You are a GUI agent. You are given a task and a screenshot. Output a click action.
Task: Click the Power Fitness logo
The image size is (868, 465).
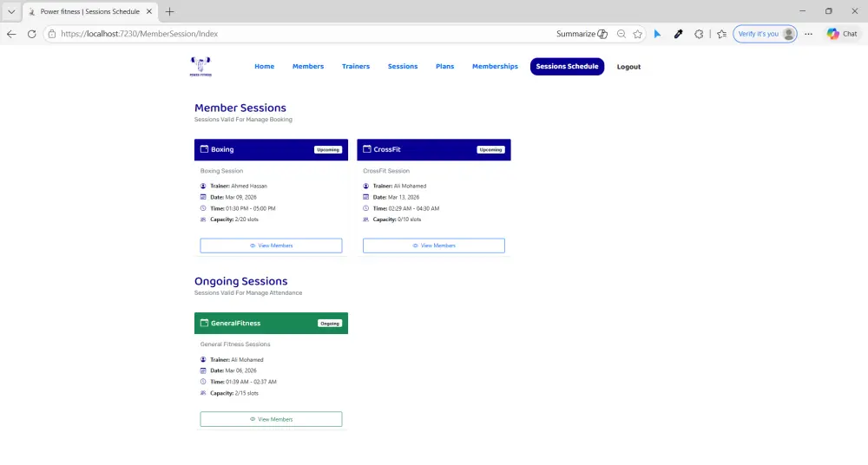[201, 67]
